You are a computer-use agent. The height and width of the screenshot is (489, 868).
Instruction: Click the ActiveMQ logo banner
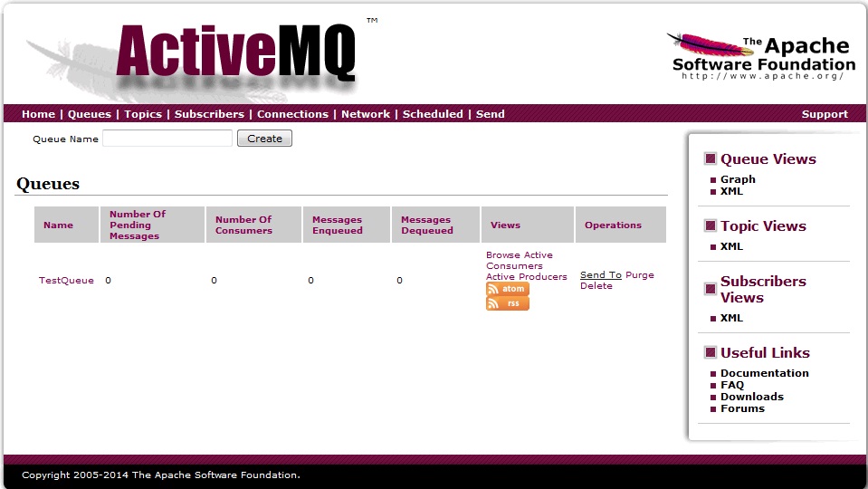(x=235, y=53)
